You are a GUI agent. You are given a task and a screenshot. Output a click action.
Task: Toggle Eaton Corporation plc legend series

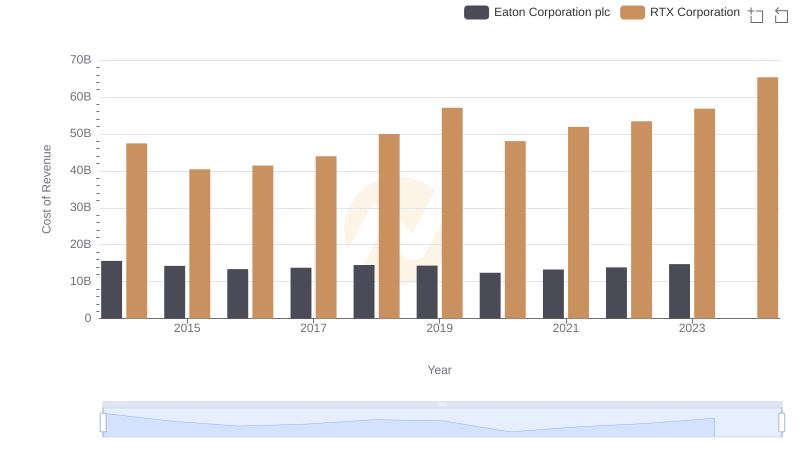(x=537, y=12)
